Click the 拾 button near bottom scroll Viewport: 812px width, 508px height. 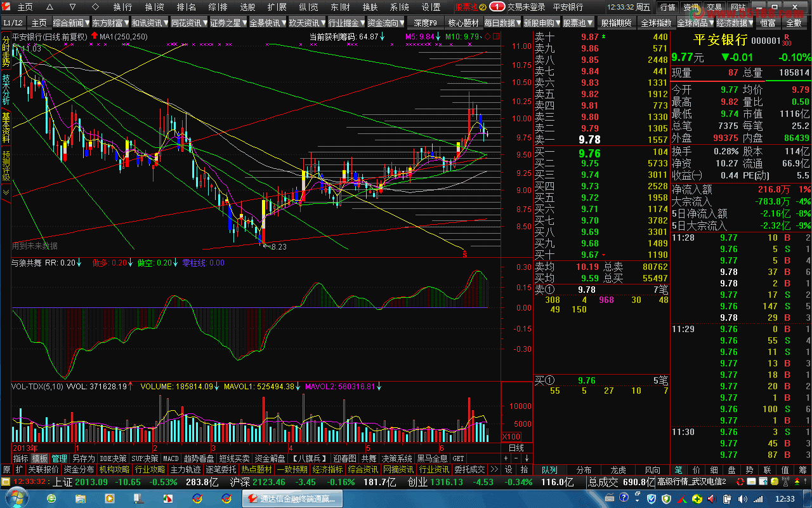[524, 470]
